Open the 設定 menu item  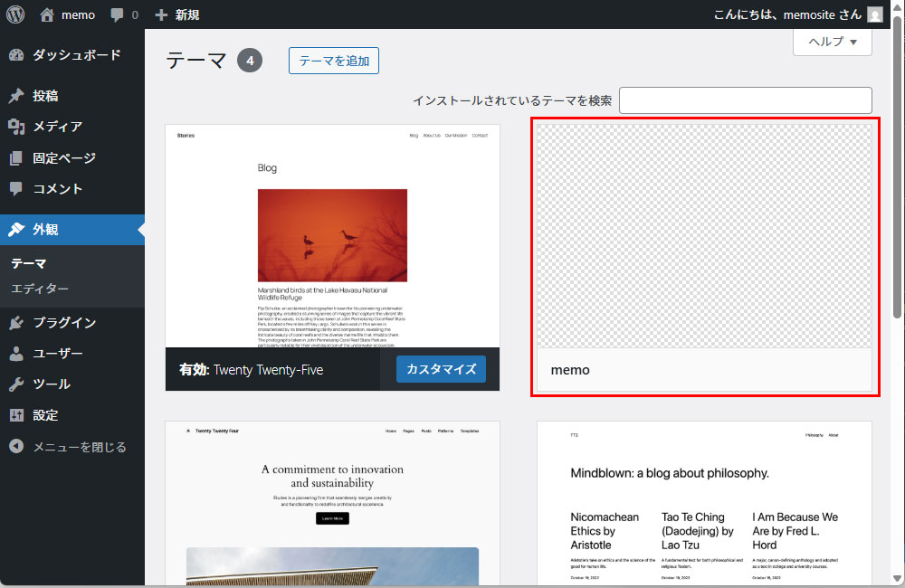(x=45, y=415)
